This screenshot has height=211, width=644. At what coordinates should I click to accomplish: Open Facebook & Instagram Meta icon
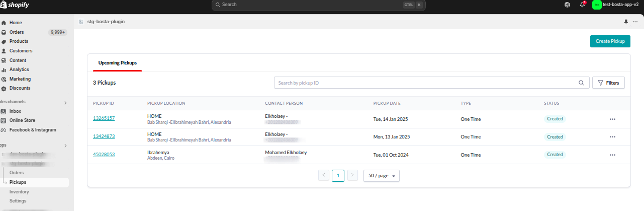tap(4, 130)
